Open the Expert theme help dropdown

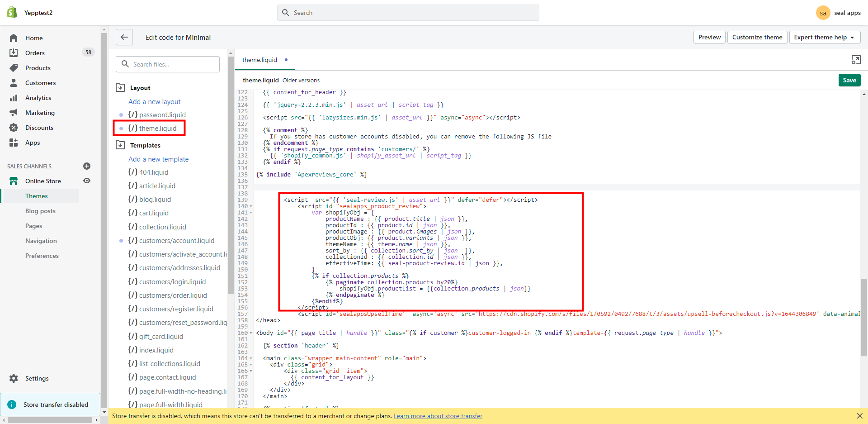point(824,37)
